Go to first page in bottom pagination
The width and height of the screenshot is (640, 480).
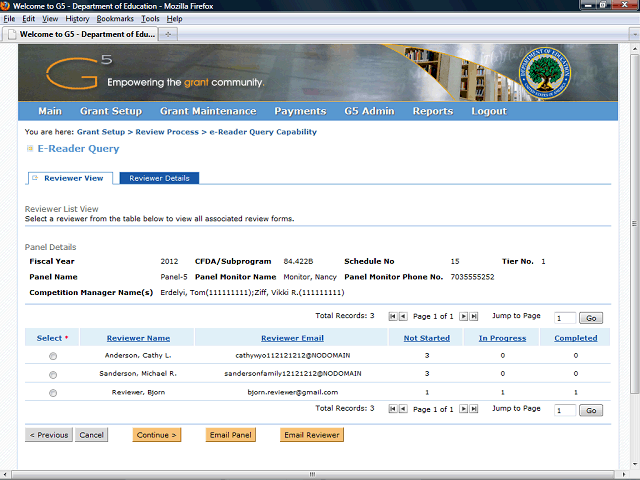tap(393, 409)
